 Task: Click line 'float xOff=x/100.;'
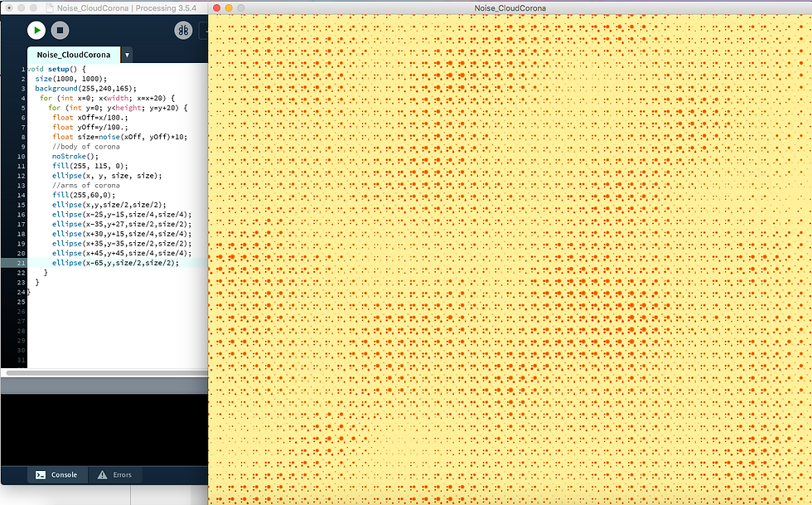click(x=90, y=118)
